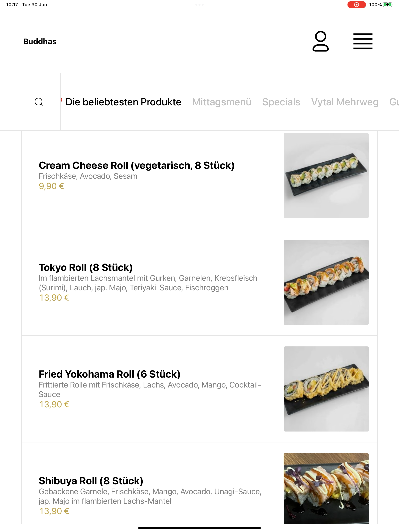View Fried Yokohama Roll photo
Screen dimensions: 399x532
coord(326,389)
